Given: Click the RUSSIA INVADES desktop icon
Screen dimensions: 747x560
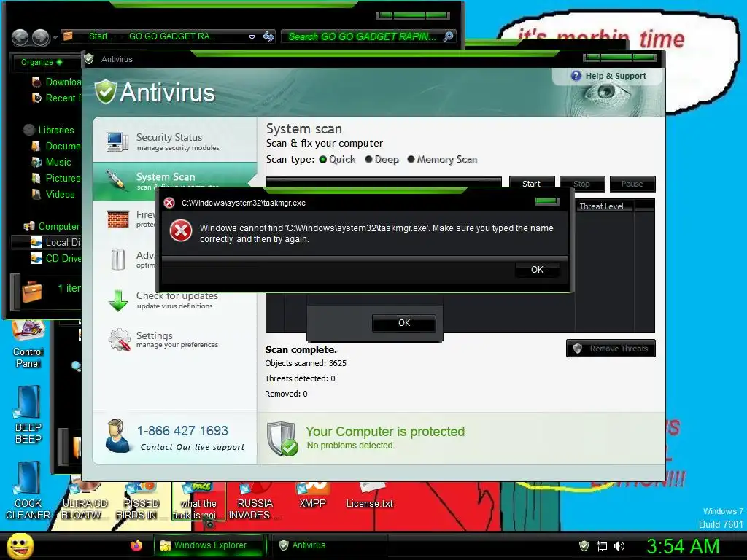Looking at the screenshot, I should coord(255,502).
